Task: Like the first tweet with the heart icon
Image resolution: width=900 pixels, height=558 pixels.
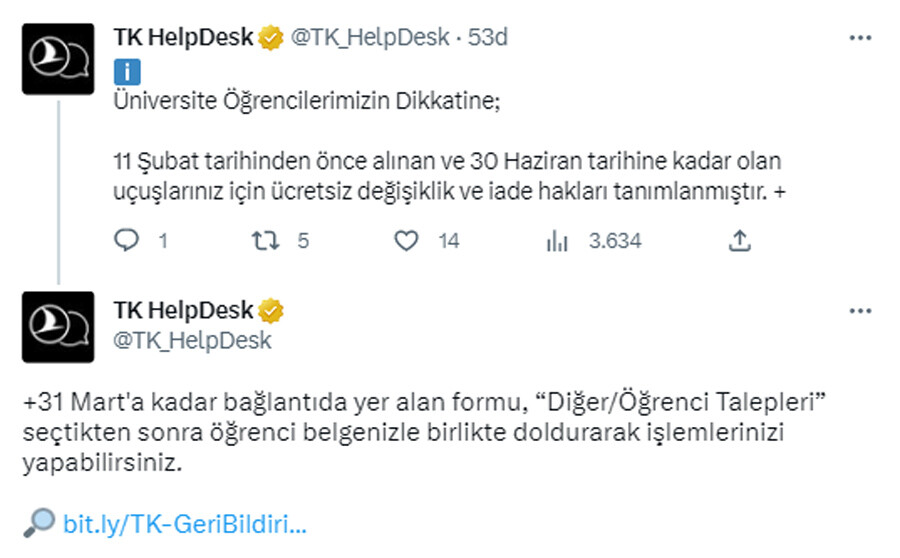Action: point(405,241)
